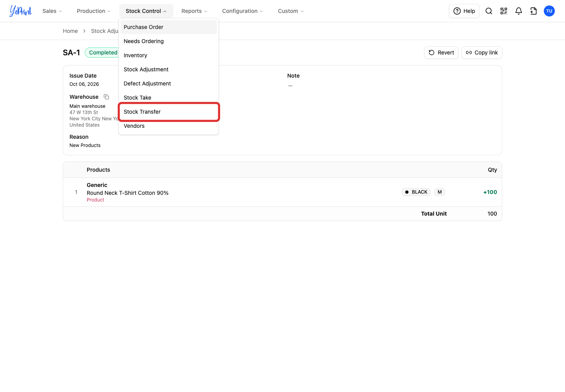
Task: Copy the warehouse address icon
Action: coord(106,97)
